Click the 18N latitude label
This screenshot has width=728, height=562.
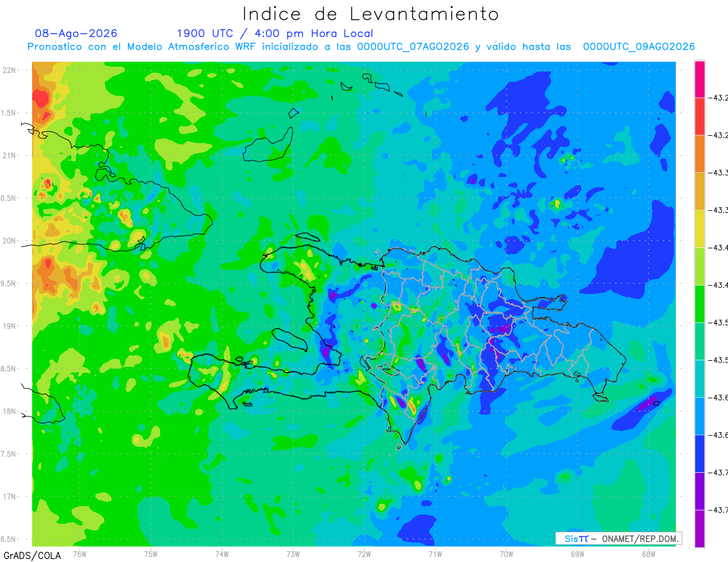click(10, 412)
